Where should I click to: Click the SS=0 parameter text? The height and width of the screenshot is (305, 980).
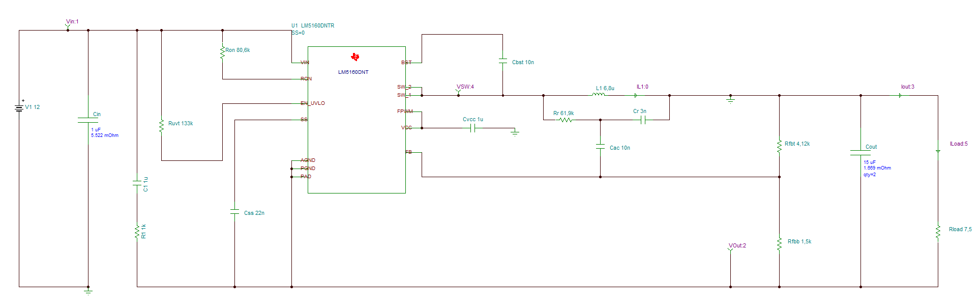tap(298, 33)
